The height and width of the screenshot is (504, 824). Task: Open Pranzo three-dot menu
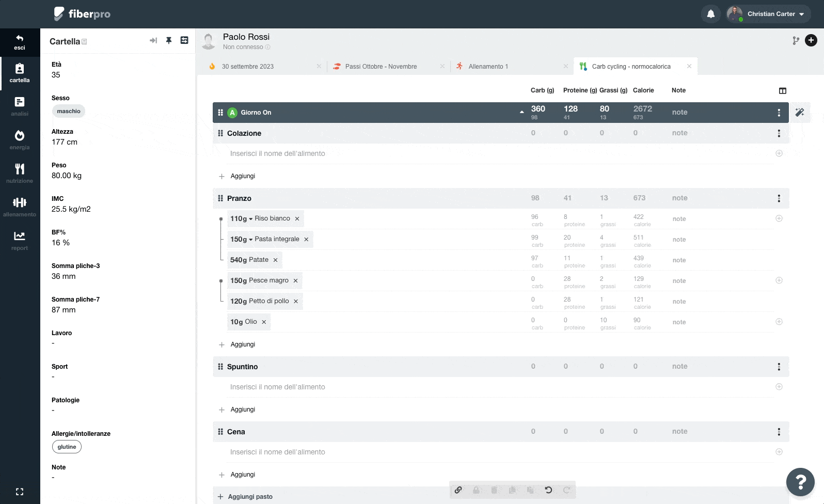[779, 198]
